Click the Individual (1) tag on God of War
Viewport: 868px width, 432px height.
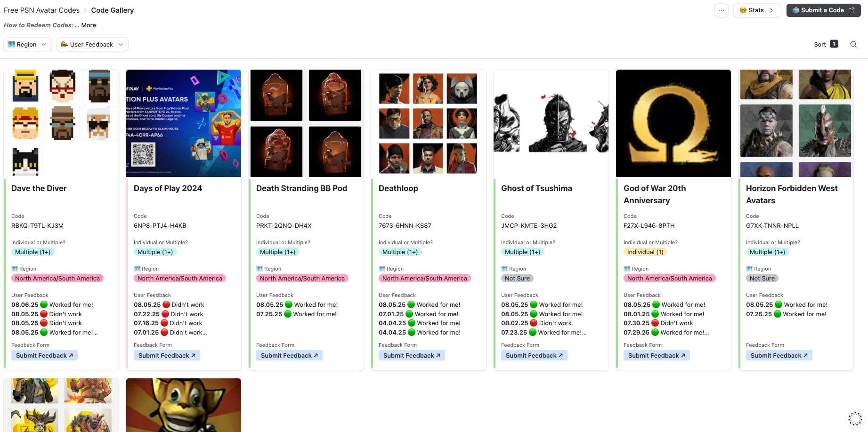[x=645, y=252]
